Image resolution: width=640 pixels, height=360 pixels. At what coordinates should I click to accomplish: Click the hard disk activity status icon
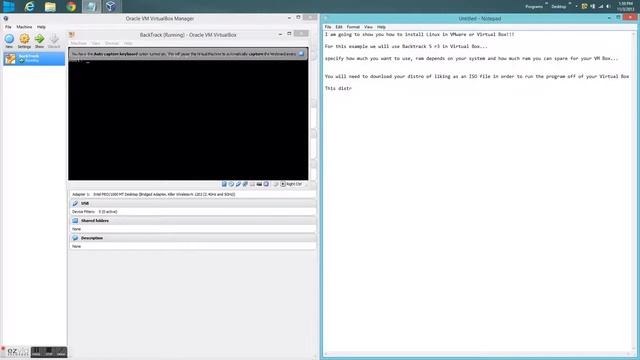tap(224, 184)
